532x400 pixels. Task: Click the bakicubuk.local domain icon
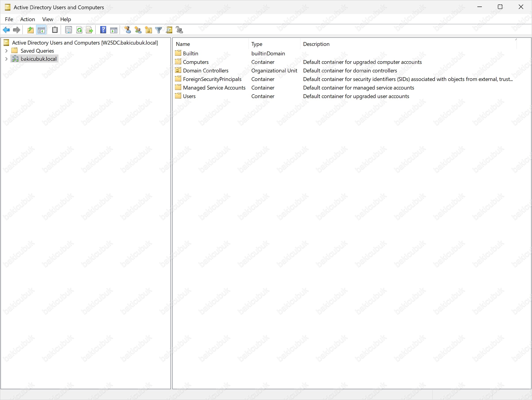[15, 58]
